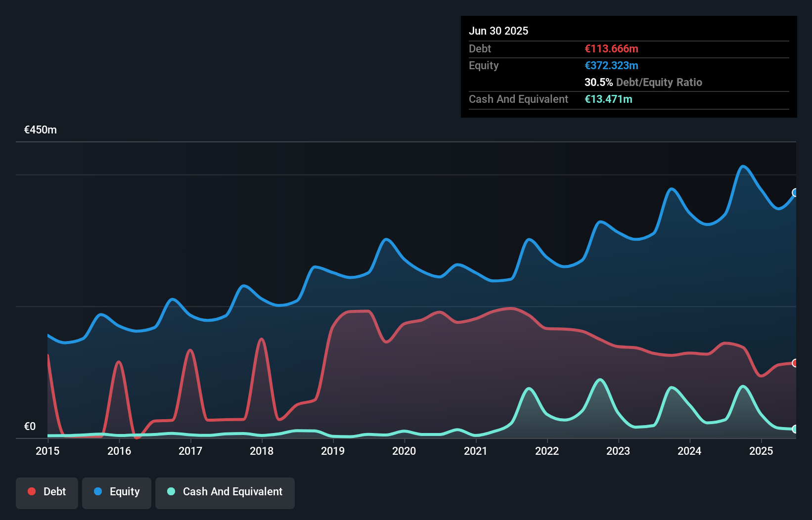
Task: Click the €450m axis label
Action: click(x=40, y=130)
